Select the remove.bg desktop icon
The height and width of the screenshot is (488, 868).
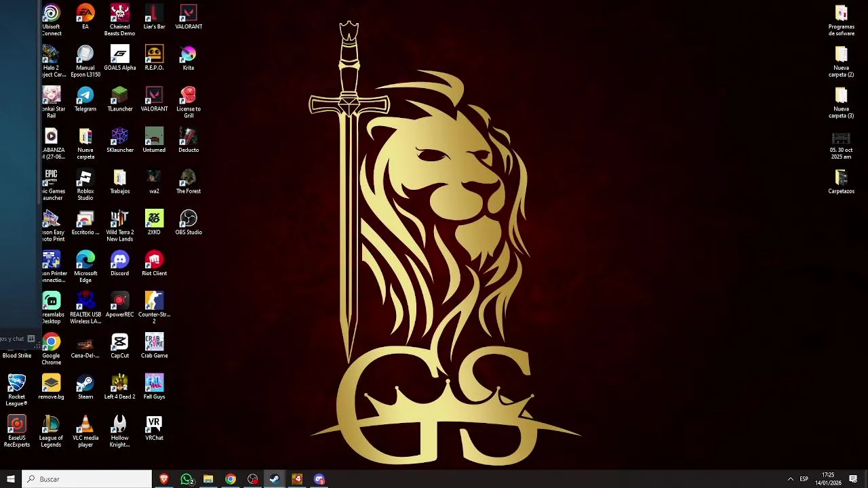coord(52,388)
